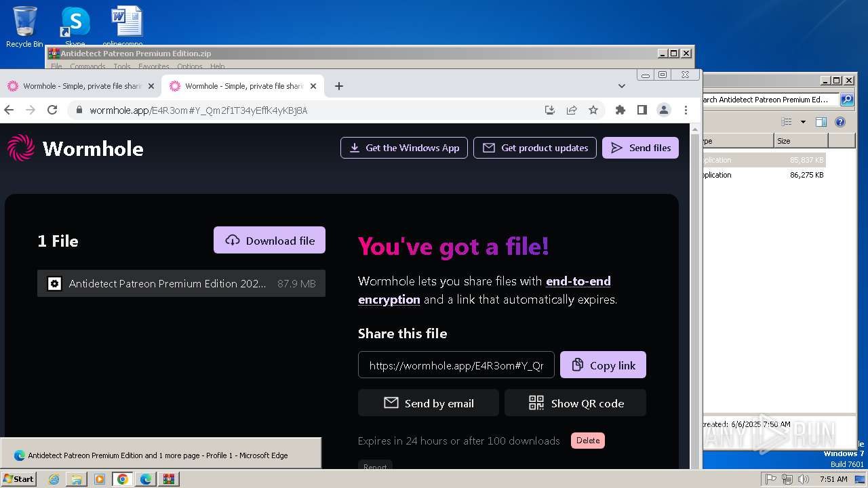Open the Explorer view options dropdown arrow
Screen dimensions: 868x488
coord(803,122)
